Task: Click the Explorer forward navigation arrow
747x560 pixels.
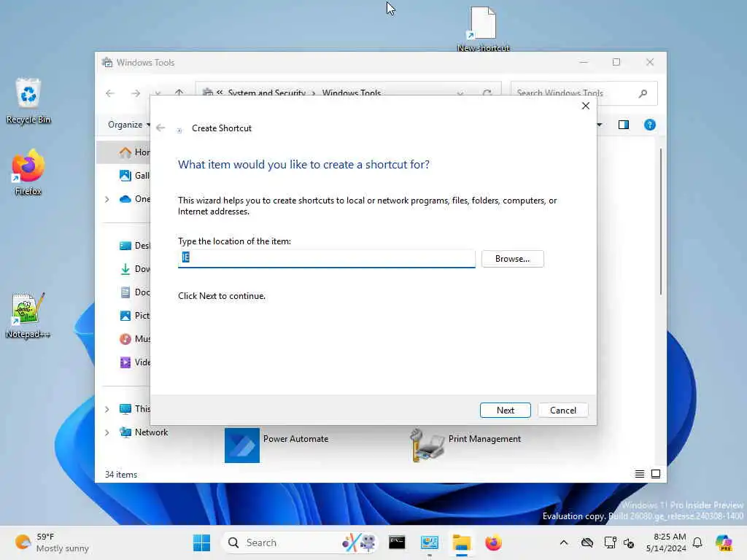Action: 136,93
